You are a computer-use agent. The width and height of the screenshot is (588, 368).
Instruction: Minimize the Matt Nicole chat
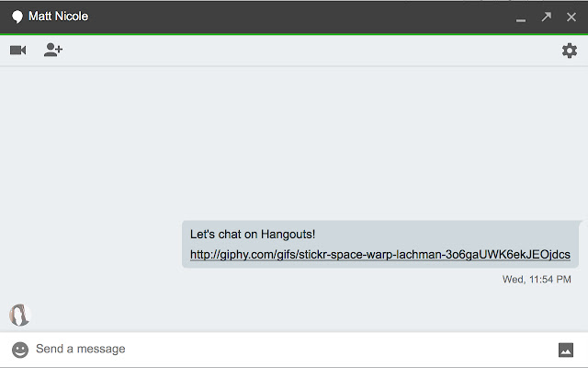(521, 17)
